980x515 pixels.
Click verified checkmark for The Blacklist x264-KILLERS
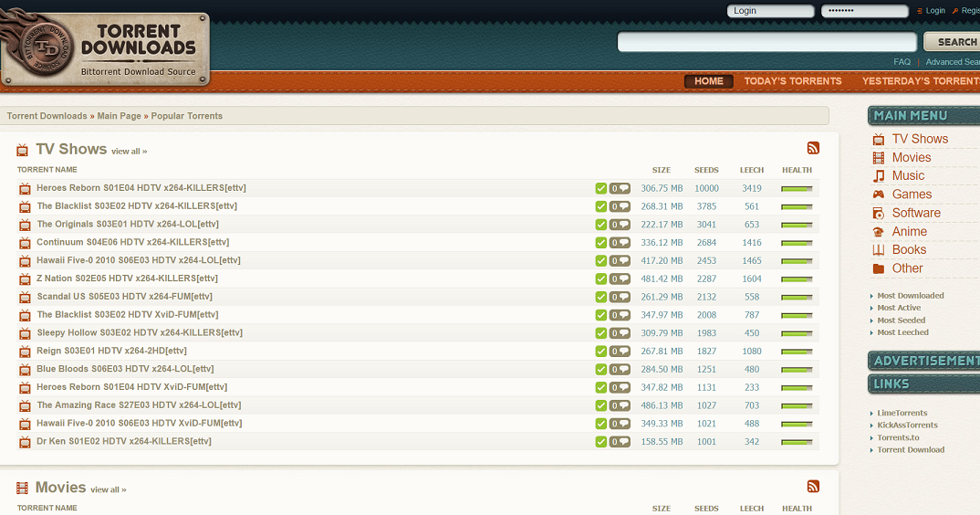[600, 206]
